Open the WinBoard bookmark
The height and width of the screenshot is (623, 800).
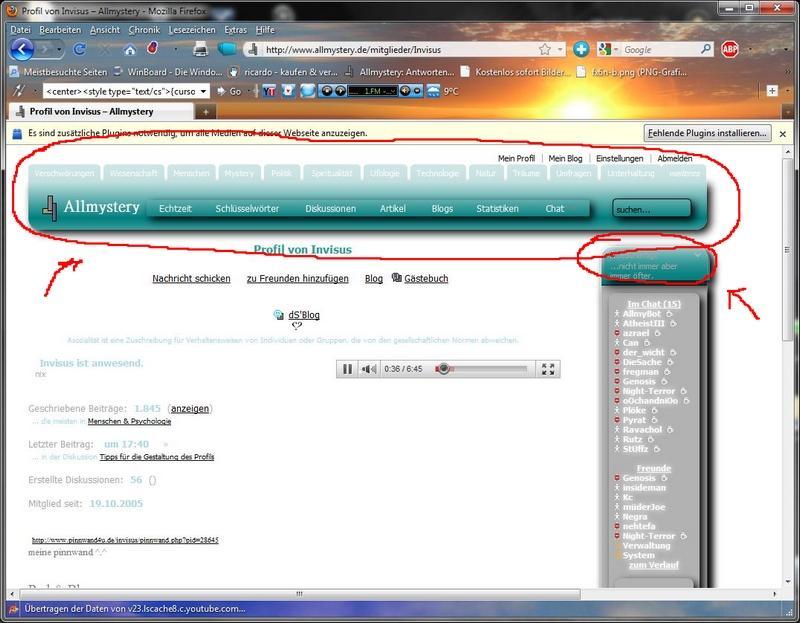(168, 72)
